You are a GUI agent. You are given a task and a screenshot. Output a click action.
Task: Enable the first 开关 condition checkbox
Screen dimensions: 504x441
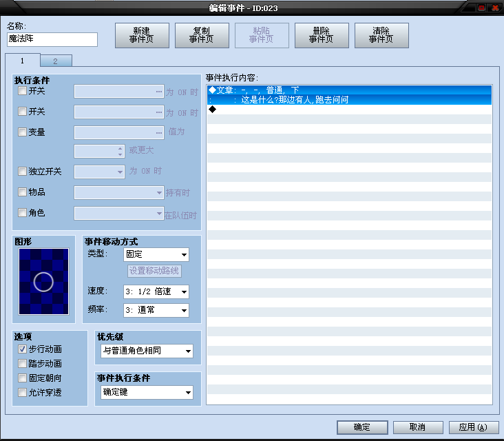point(22,91)
